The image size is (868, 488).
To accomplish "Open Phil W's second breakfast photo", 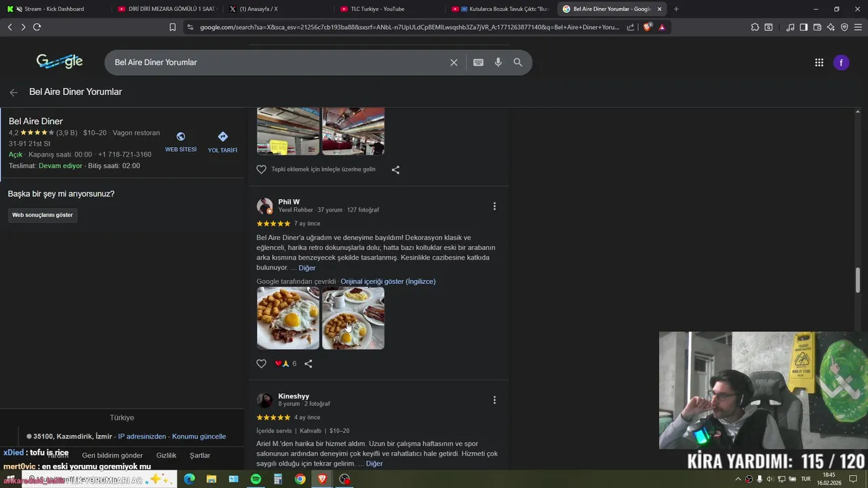I will pos(353,318).
